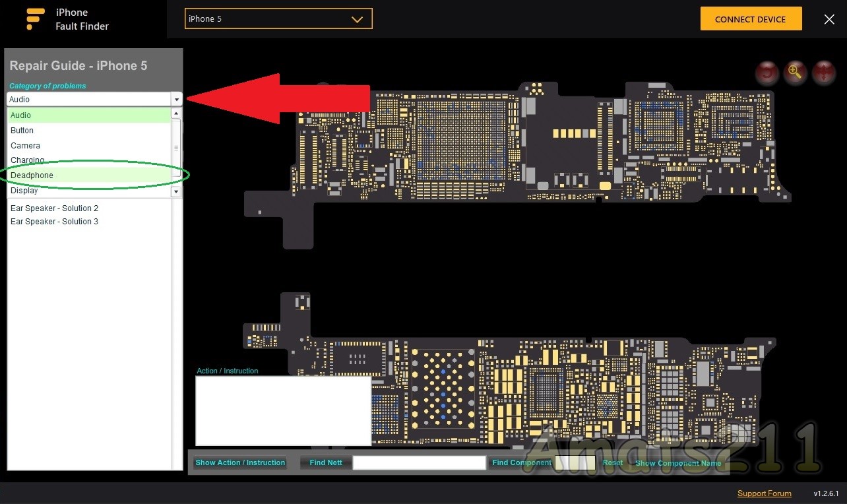Expand the Category of problems dropdown arrow

[x=176, y=100]
